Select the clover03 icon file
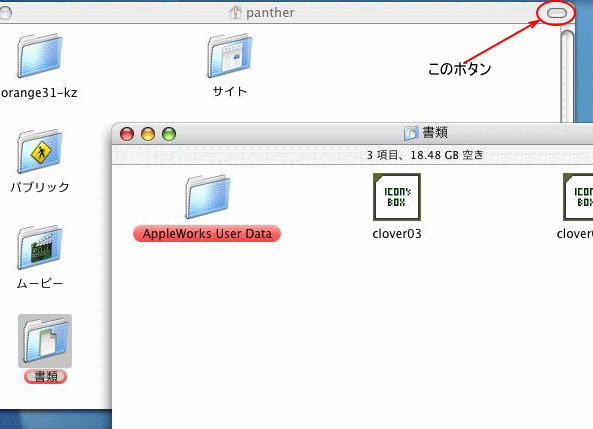The height and width of the screenshot is (429, 593). [397, 197]
